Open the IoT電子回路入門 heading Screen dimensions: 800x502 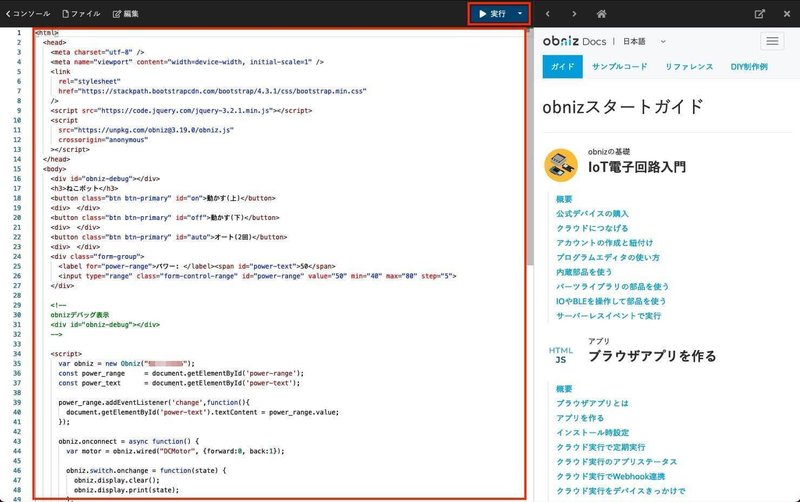coord(637,167)
